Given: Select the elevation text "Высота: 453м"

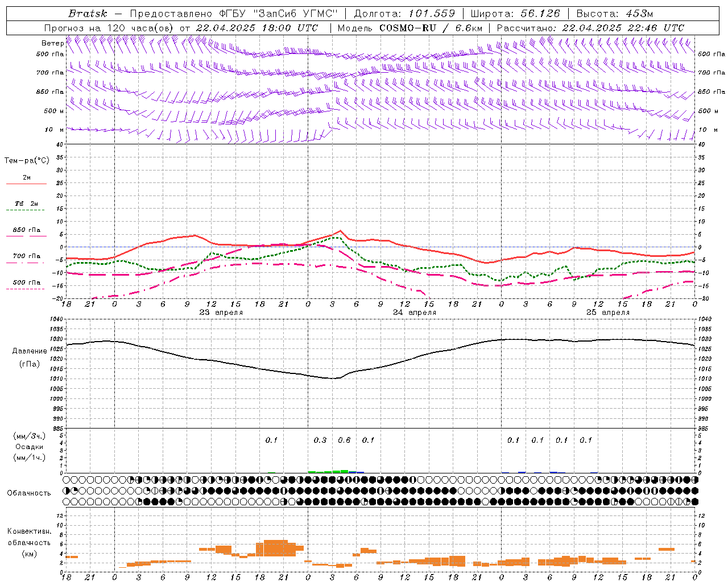Looking at the screenshot, I should click(614, 14).
